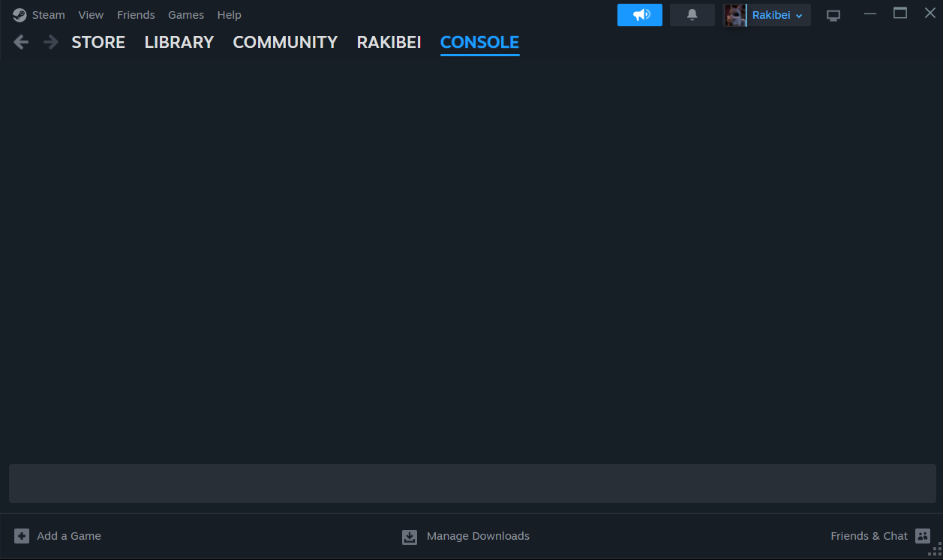The image size is (943, 560).
Task: Click the Add a Game label
Action: (x=69, y=536)
